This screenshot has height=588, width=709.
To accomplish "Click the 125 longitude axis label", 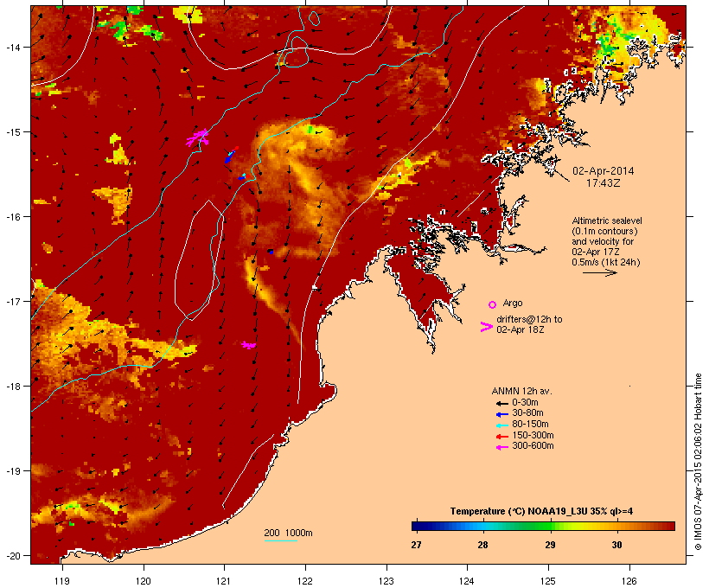I will (548, 581).
